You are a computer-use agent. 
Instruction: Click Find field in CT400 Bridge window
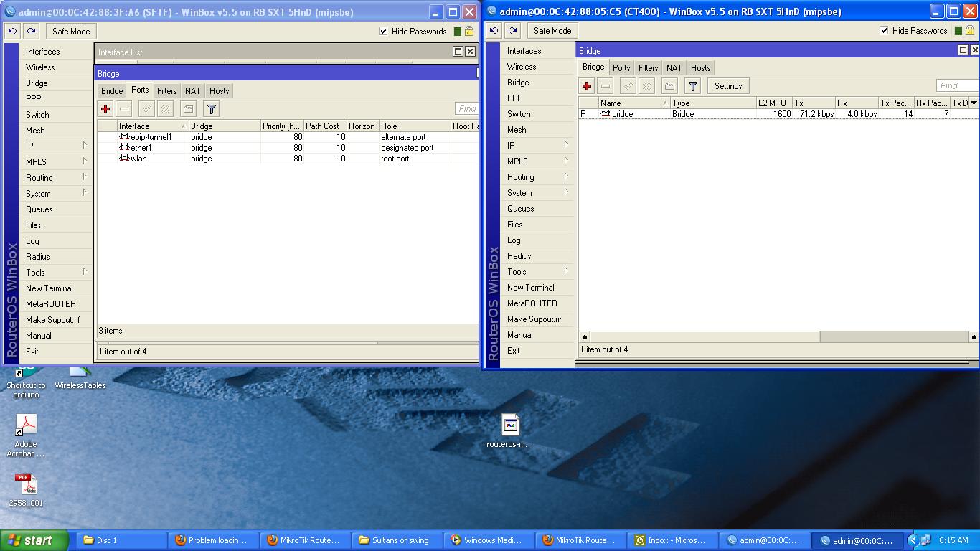click(957, 86)
